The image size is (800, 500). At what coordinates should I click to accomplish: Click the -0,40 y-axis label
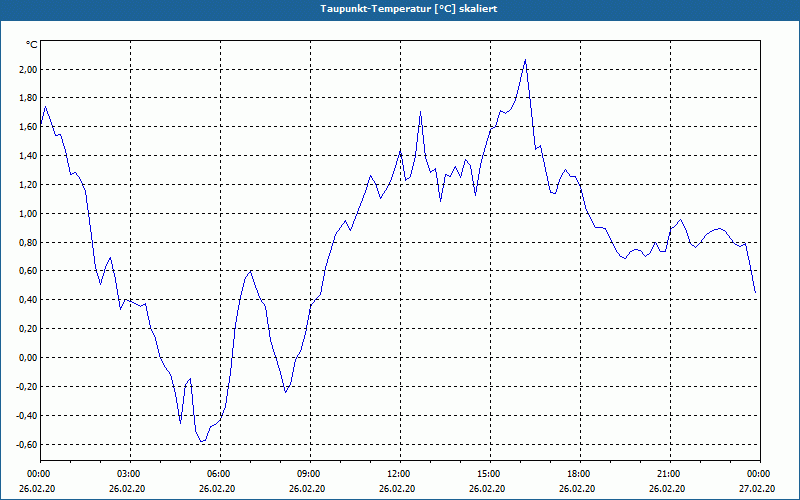coord(27,415)
